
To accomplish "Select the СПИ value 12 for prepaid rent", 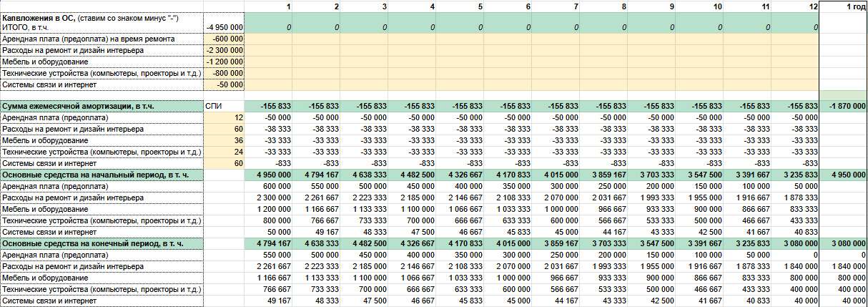I will coord(224,117).
